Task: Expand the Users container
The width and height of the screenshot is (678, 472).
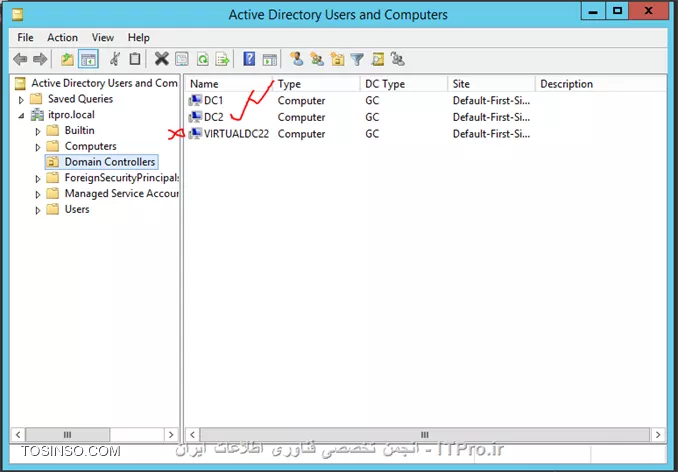Action: coord(38,210)
